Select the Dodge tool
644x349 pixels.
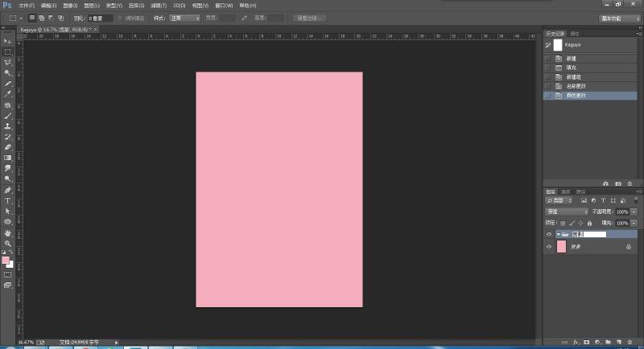(7, 179)
